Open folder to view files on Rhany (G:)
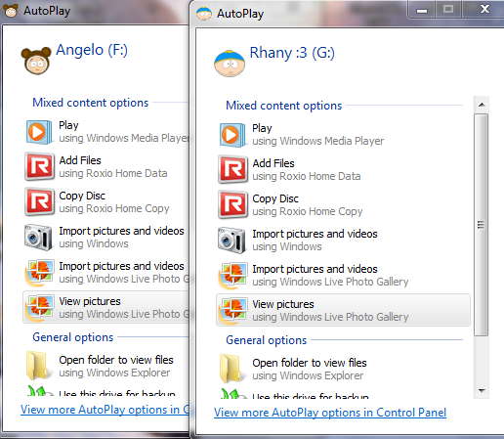 (343, 369)
